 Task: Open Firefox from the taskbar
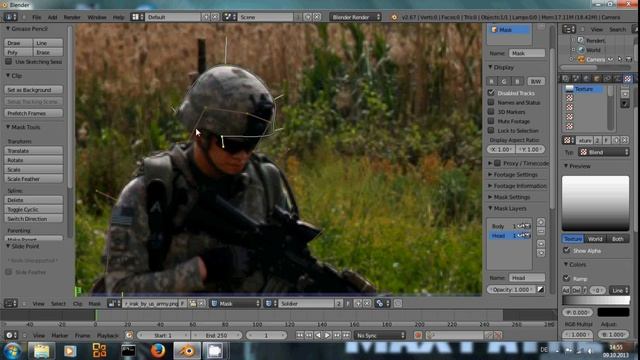coord(158,351)
